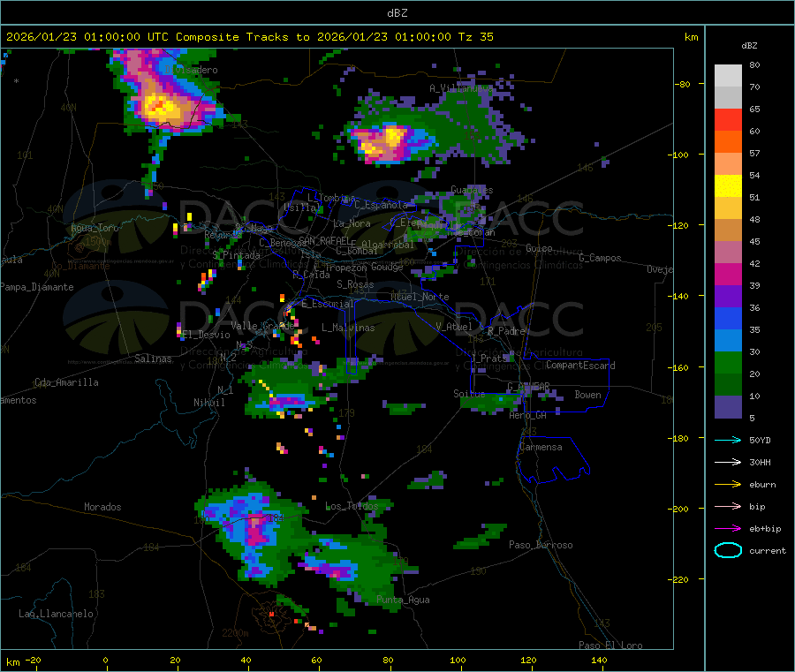Image resolution: width=795 pixels, height=672 pixels.
Task: Click the 'El_Desvio' map label
Action: point(207,335)
